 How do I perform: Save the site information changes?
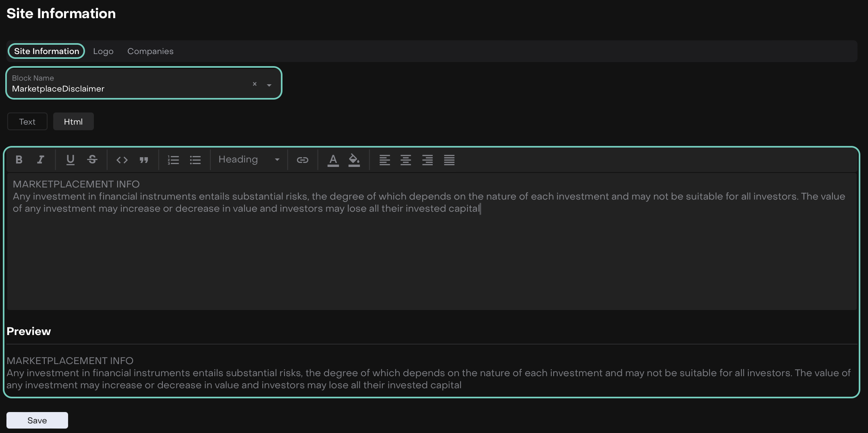click(x=37, y=421)
